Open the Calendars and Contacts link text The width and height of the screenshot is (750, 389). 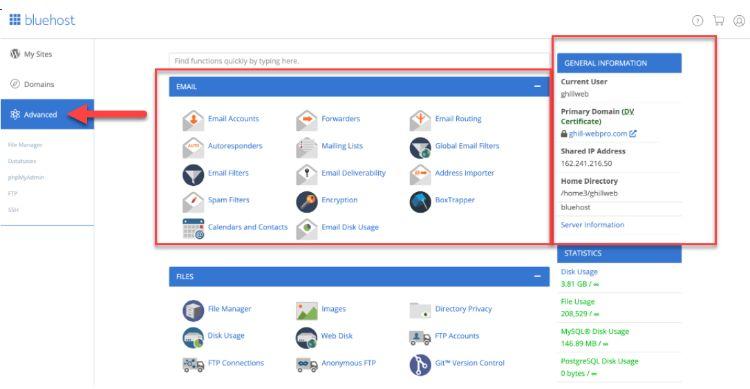click(248, 227)
